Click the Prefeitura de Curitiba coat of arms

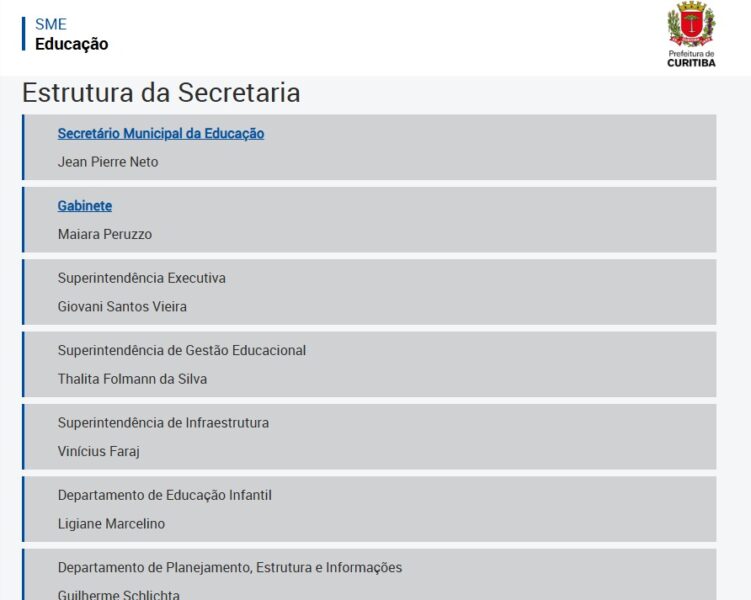(691, 24)
